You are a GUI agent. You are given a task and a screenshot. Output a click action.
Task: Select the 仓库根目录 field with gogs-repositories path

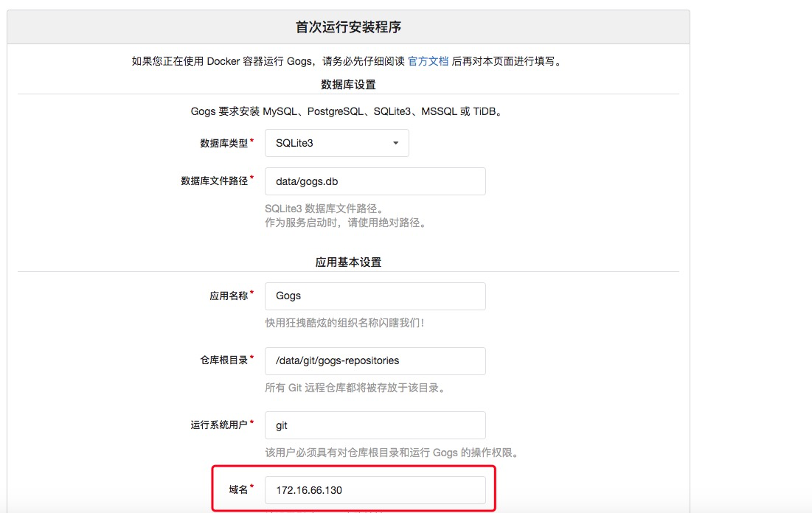coord(375,360)
